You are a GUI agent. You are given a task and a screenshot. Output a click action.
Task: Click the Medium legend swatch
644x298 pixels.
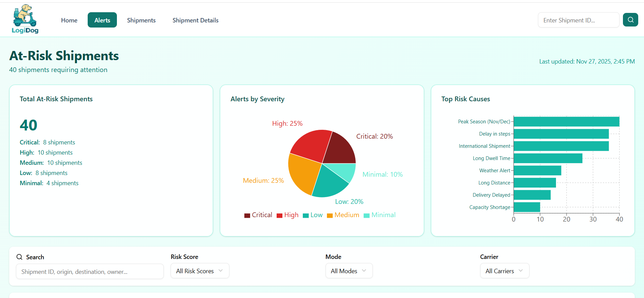(330, 215)
